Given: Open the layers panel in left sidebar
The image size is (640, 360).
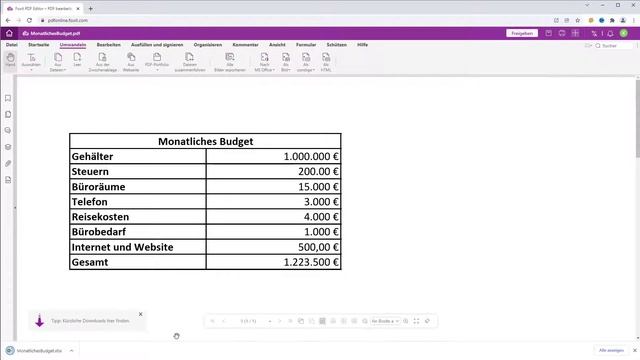Looking at the screenshot, I should (x=8, y=147).
